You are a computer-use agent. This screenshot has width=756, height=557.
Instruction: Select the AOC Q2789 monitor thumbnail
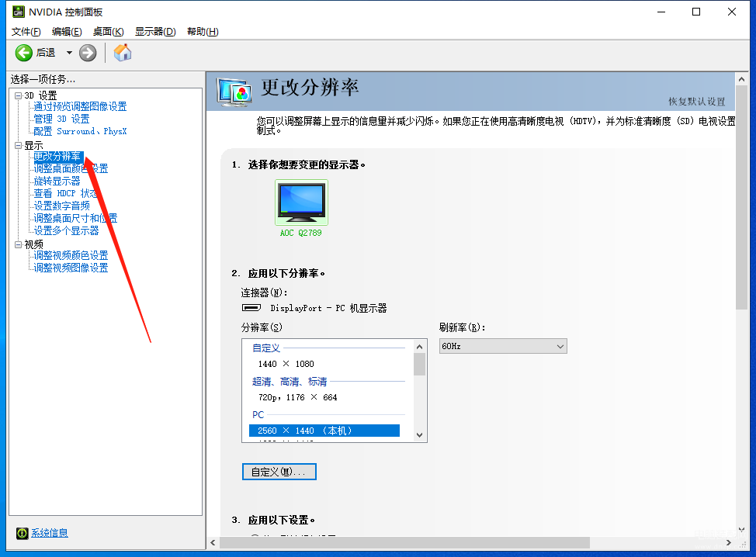(x=301, y=202)
